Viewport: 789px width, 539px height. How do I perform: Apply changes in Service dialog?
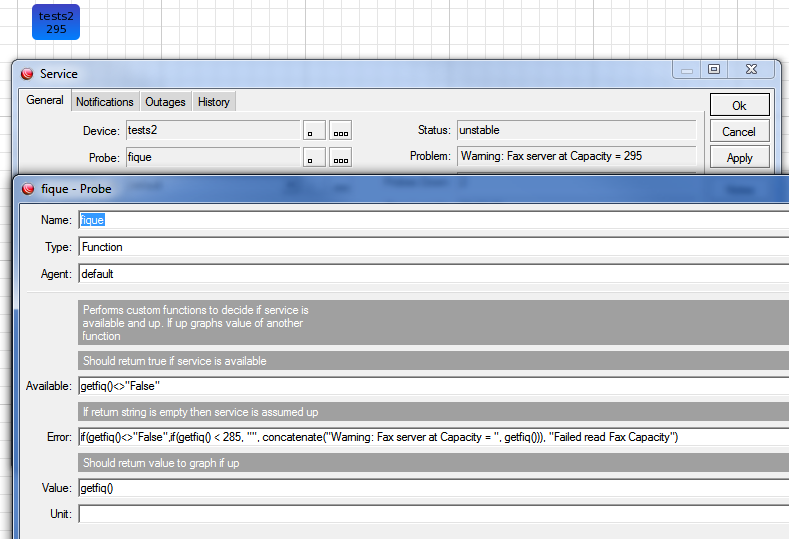739,158
